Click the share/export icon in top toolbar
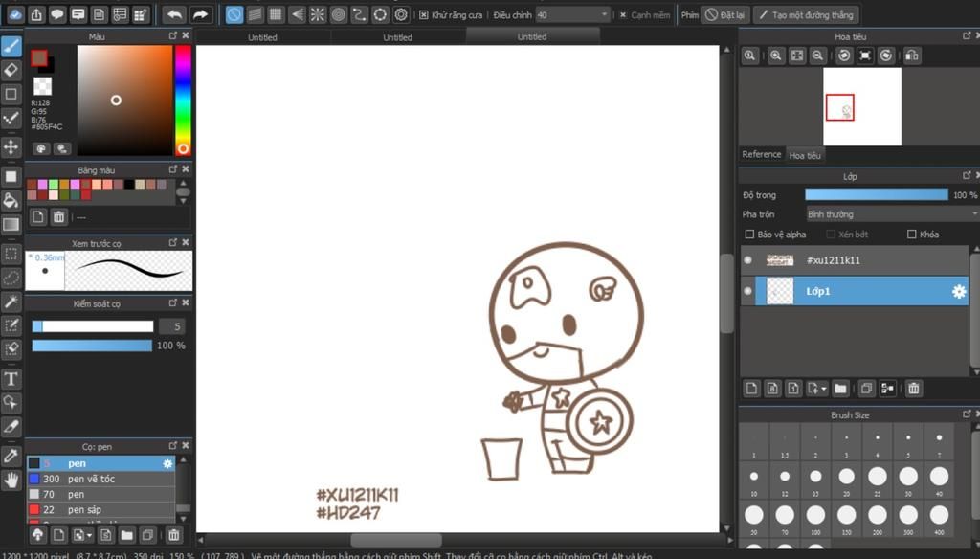The image size is (980, 559). pyautogui.click(x=36, y=14)
